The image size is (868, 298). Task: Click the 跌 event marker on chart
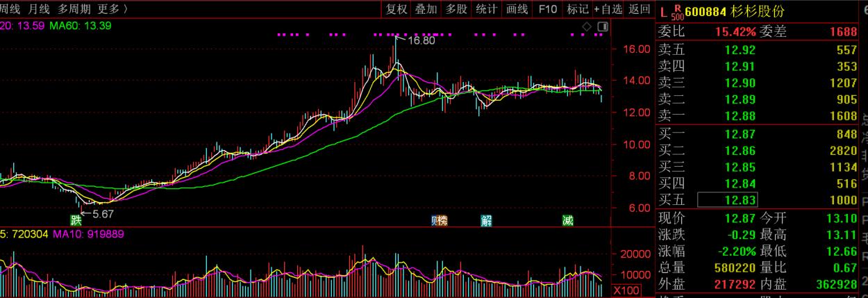click(76, 221)
